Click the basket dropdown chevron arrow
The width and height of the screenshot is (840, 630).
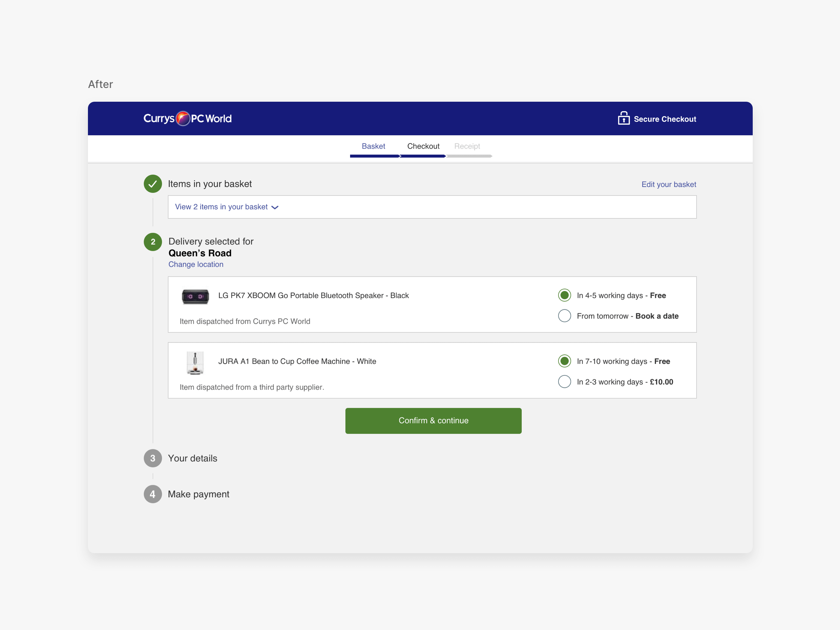(275, 207)
